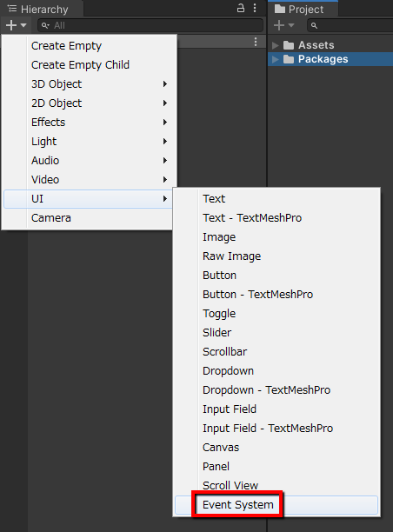Click the Hierarchy plus create button
This screenshot has height=532, width=393.
pos(16,25)
